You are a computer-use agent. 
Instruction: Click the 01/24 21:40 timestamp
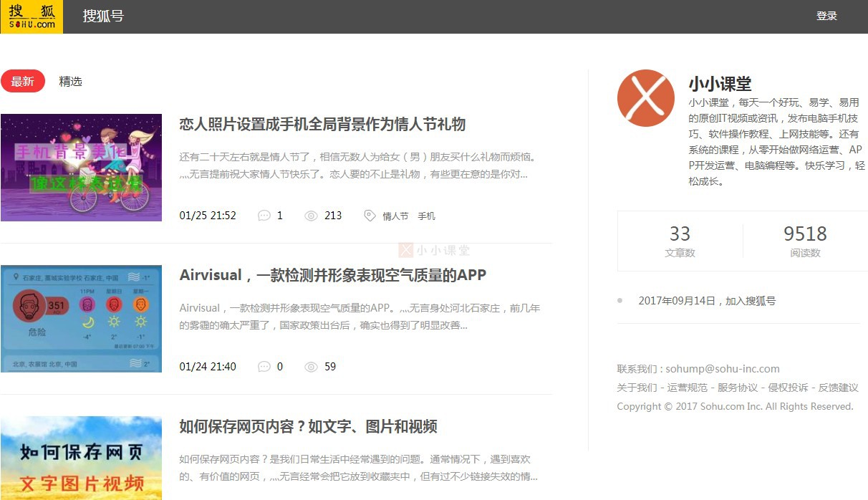click(208, 367)
